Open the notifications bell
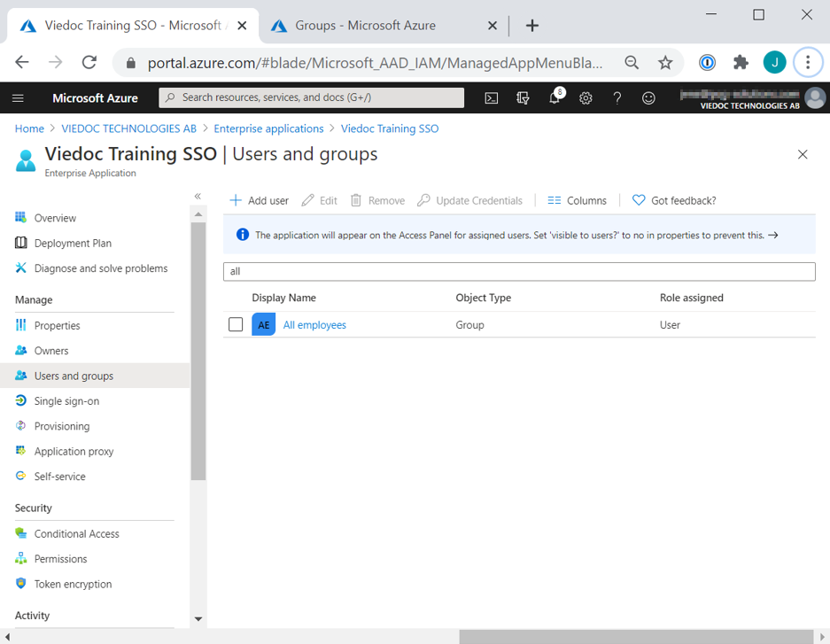 (555, 98)
